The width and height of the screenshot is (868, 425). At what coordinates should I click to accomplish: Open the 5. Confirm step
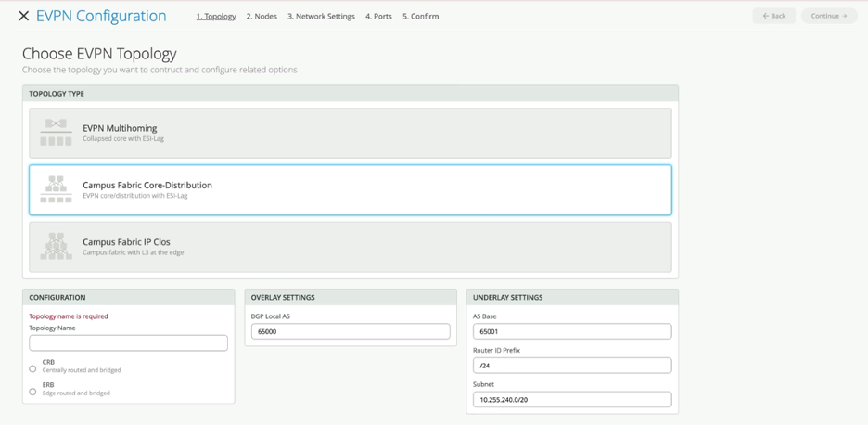pos(420,16)
